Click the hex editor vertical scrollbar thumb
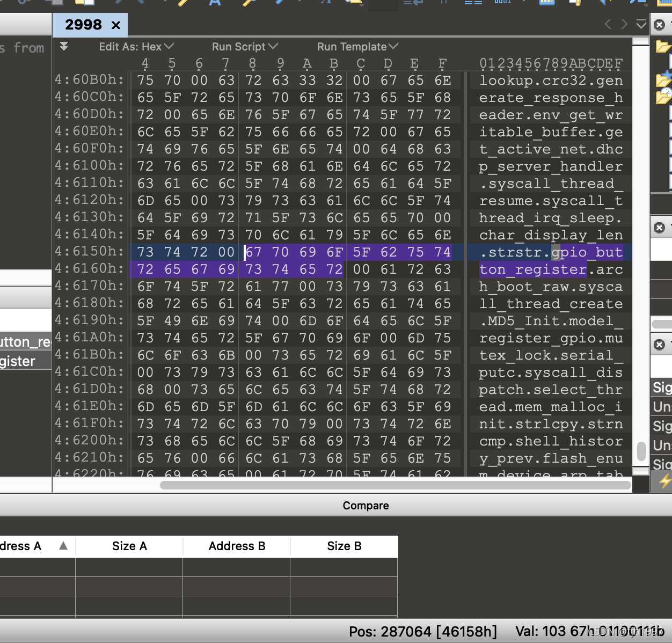Viewport: 672px width, 643px height. tap(641, 451)
